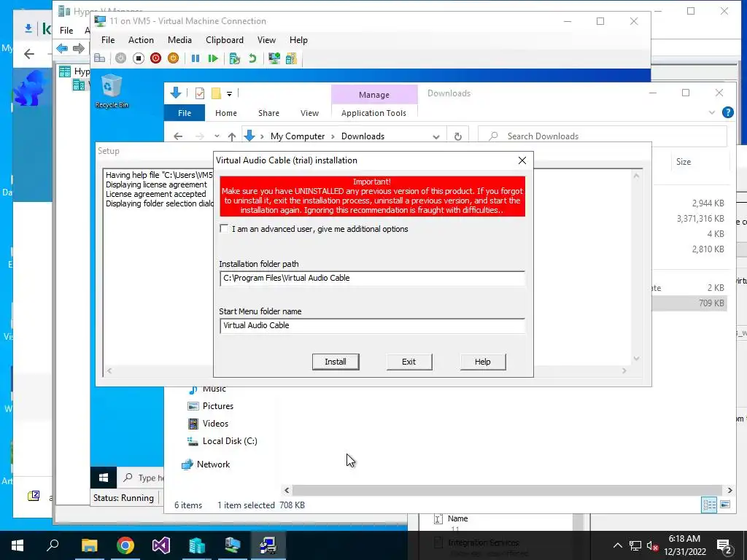Go back using Explorer back arrow
747x560 pixels.
click(178, 136)
